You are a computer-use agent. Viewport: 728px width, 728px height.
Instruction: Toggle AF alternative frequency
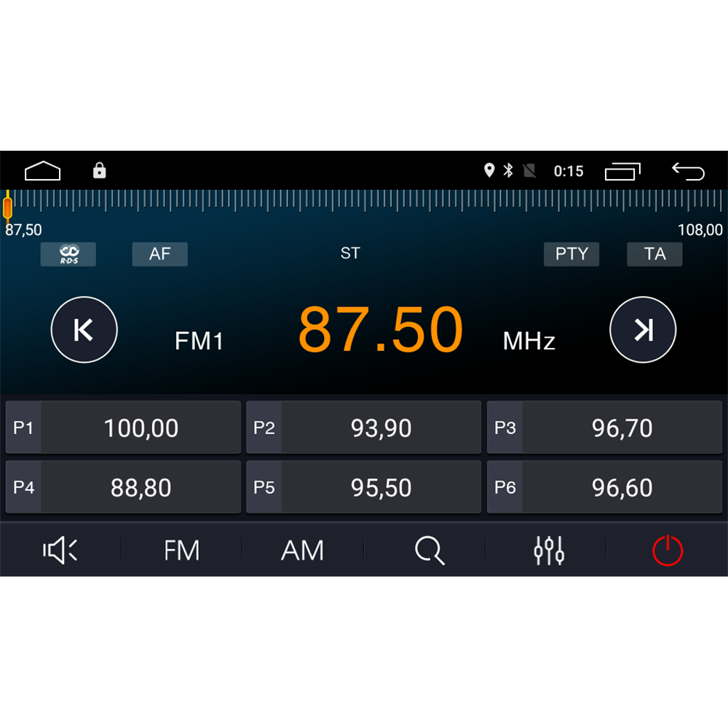click(x=159, y=254)
